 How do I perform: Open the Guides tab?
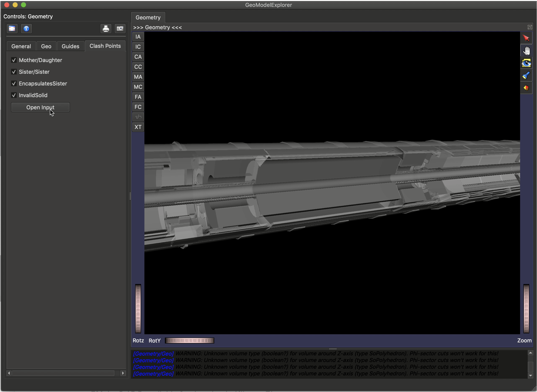[70, 46]
